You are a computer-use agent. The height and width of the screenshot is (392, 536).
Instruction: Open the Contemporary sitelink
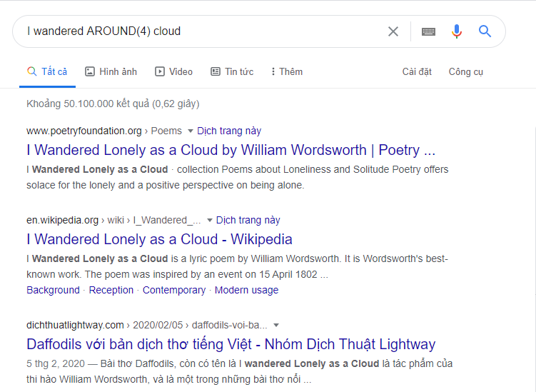[174, 290]
